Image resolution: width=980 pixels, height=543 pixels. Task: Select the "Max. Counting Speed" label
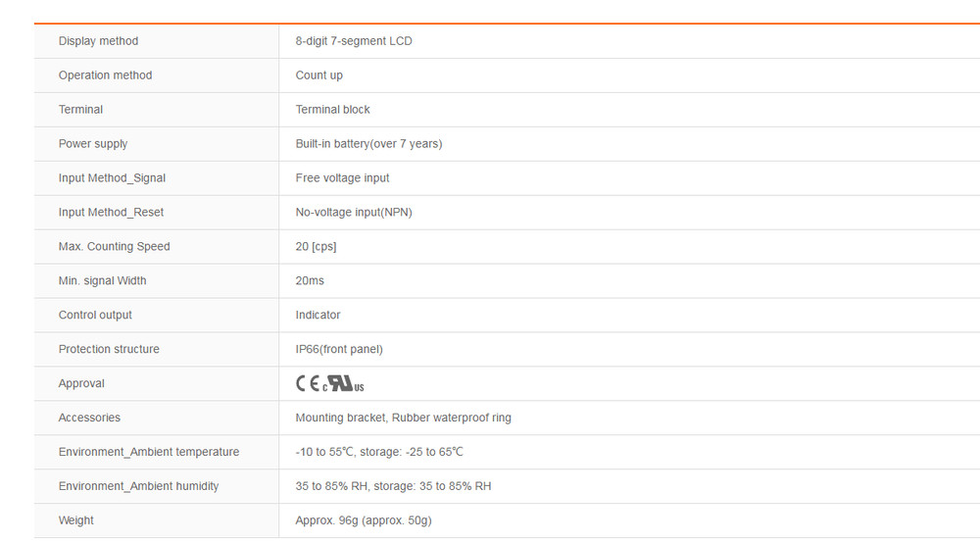click(114, 247)
